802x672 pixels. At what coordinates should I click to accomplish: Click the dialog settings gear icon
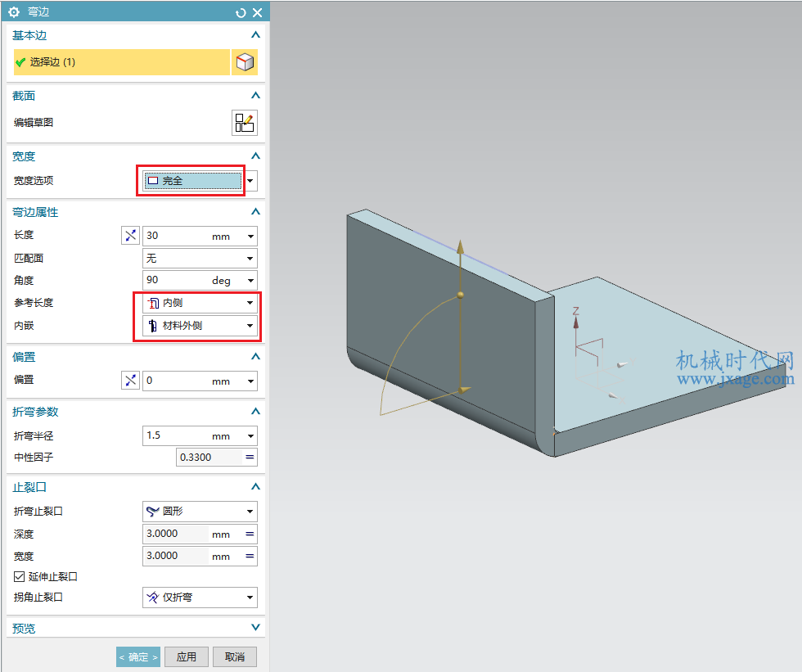point(14,11)
